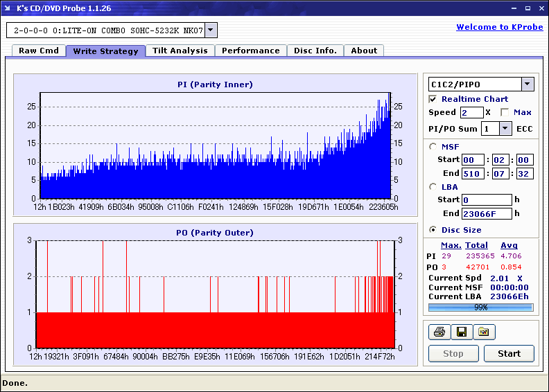
Task: Click the LBA End value field
Action: 487,213
